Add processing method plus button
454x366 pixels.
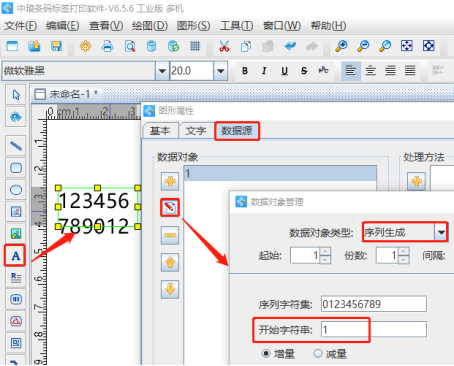(416, 181)
